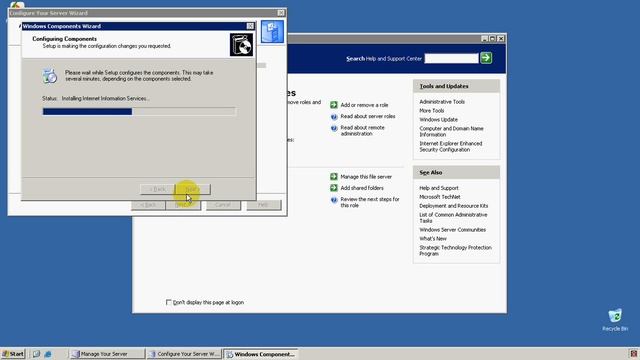The height and width of the screenshot is (360, 640).
Task: Click Help in Configure Your Server Wizard
Action: click(x=264, y=204)
